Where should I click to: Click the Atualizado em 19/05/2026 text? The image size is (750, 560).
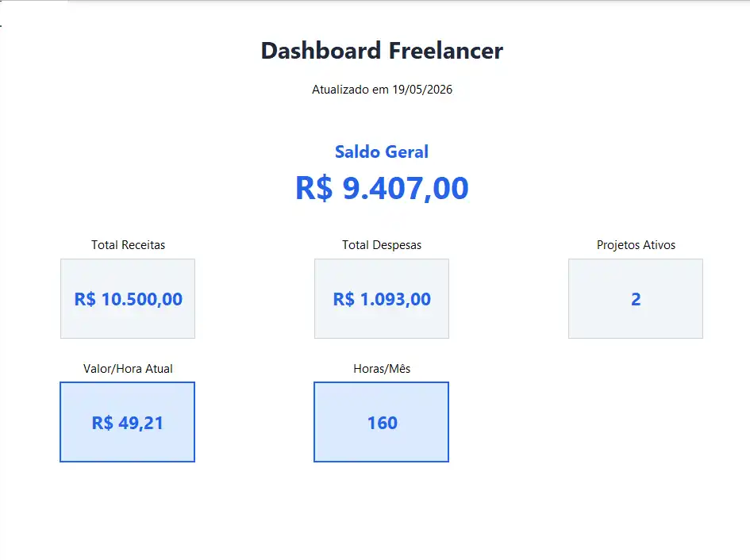coord(382,90)
